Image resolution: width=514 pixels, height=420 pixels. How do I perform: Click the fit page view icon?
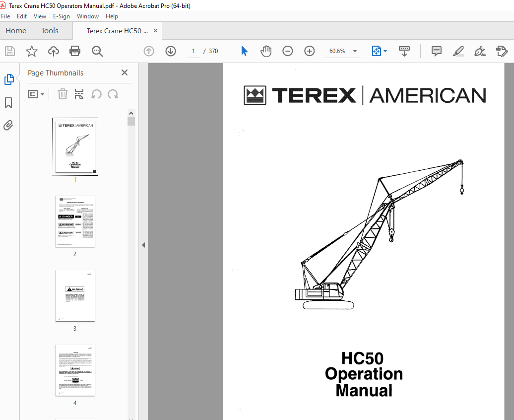[x=376, y=51]
